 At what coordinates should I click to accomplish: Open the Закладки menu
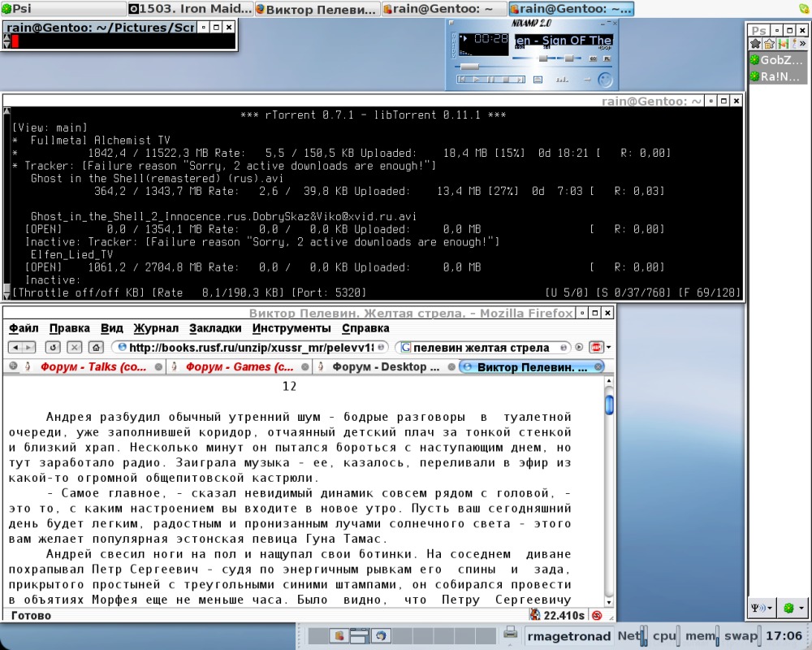215,328
